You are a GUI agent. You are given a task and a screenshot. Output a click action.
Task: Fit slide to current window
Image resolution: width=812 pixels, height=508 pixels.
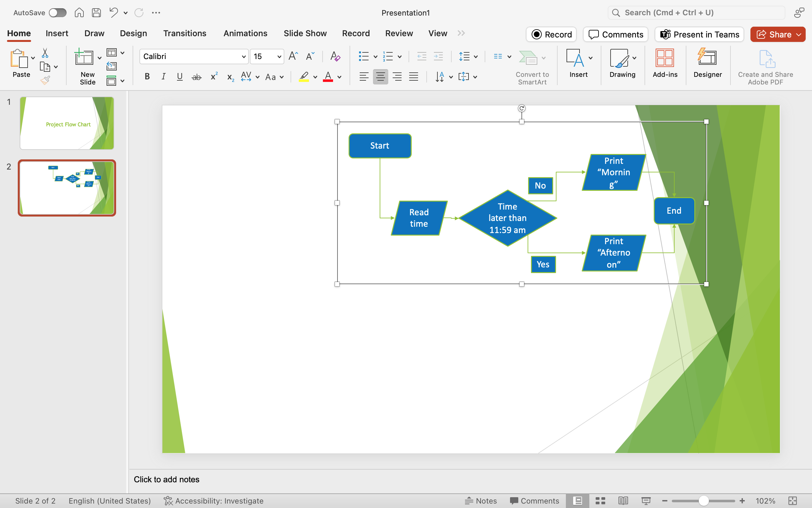tap(793, 501)
